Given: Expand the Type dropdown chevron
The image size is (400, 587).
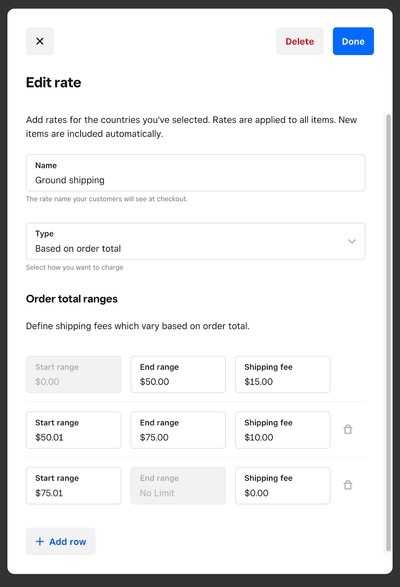Looking at the screenshot, I should point(352,241).
